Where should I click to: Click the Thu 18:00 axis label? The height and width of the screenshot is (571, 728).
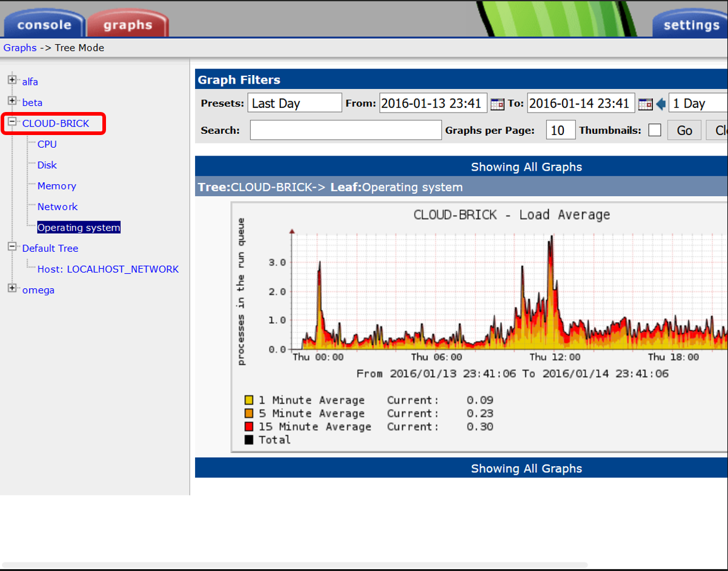point(673,357)
